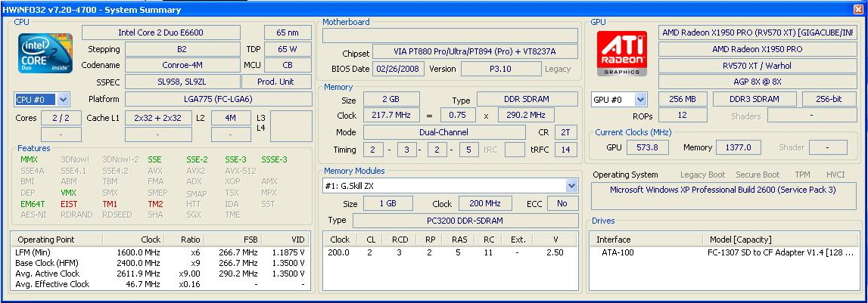The image size is (868, 303).
Task: Click the RCD column header in module timings
Action: pyautogui.click(x=400, y=240)
